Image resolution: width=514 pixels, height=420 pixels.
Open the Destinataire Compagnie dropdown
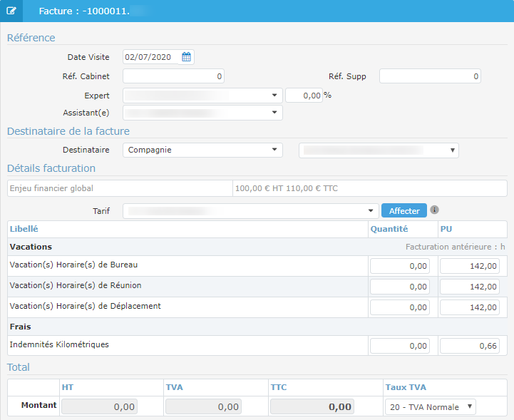[x=202, y=150]
